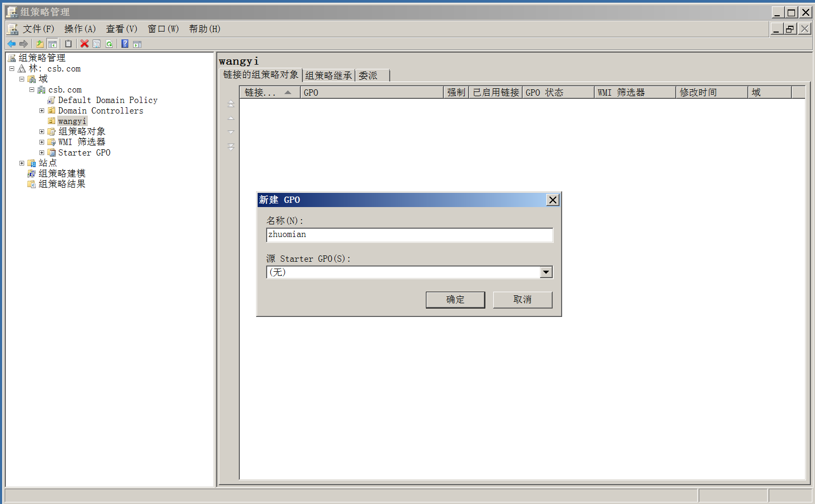This screenshot has height=504, width=815.
Task: Click the Default Domain Policy GPO icon
Action: 52,100
